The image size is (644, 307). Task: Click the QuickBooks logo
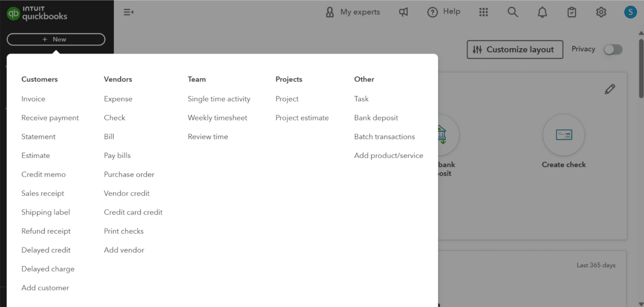(x=37, y=13)
